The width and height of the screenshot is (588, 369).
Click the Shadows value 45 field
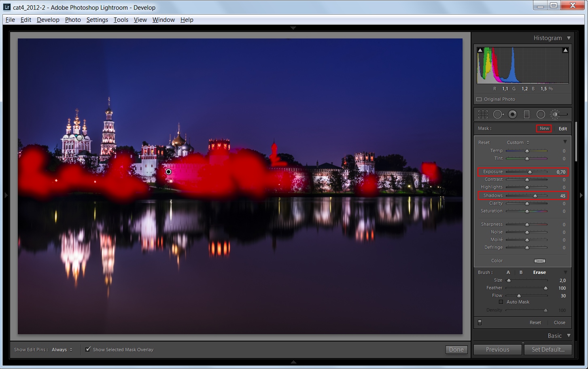[563, 196]
